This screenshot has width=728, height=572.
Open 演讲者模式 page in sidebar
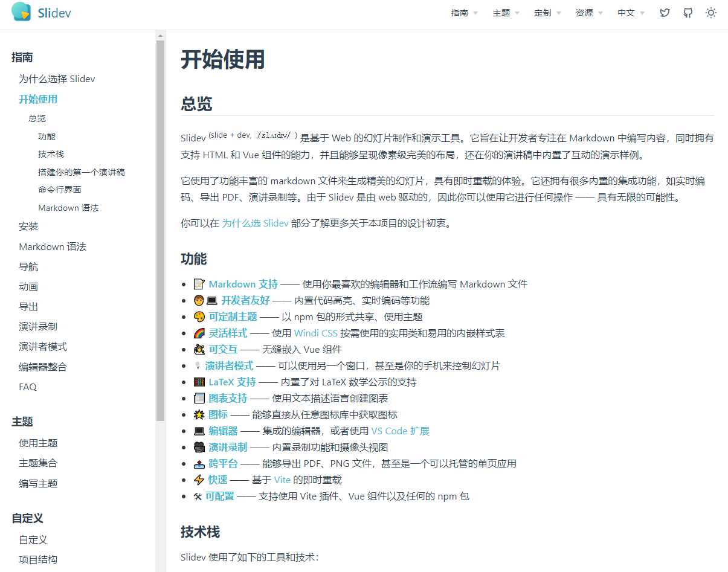(43, 347)
